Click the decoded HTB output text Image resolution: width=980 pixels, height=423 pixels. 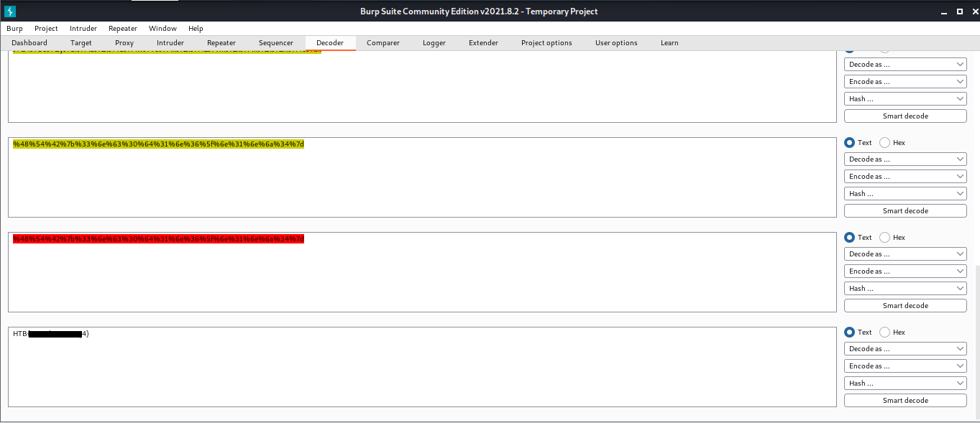tap(51, 334)
